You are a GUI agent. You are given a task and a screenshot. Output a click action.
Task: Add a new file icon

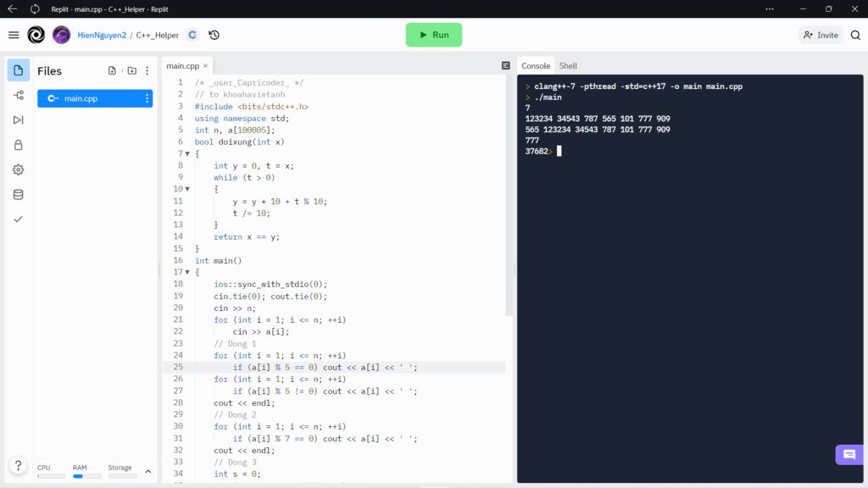112,71
